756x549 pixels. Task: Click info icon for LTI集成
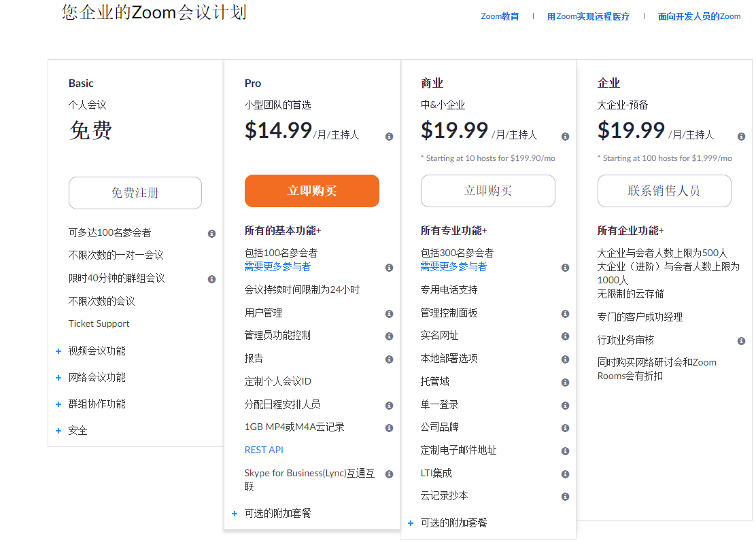coord(565,474)
